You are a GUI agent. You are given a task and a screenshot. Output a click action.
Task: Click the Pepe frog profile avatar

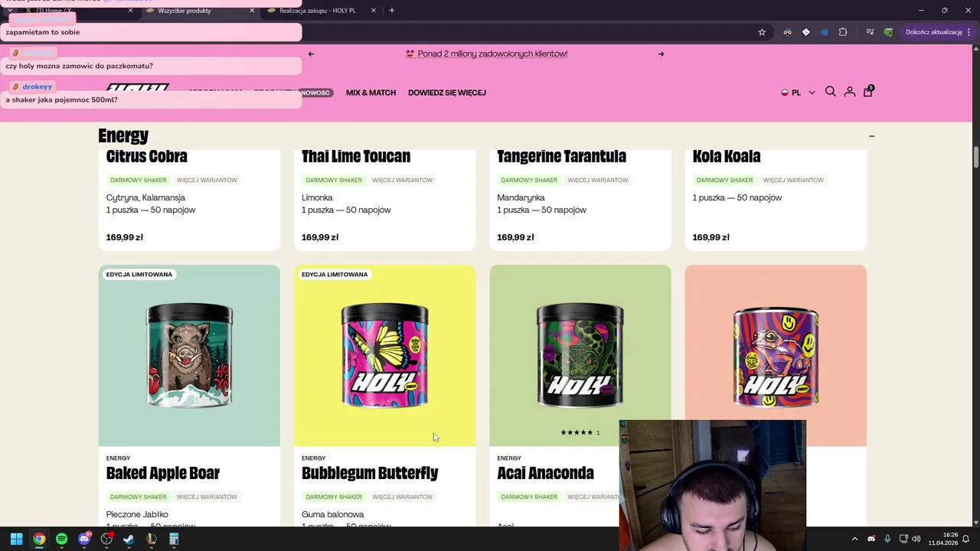point(888,32)
